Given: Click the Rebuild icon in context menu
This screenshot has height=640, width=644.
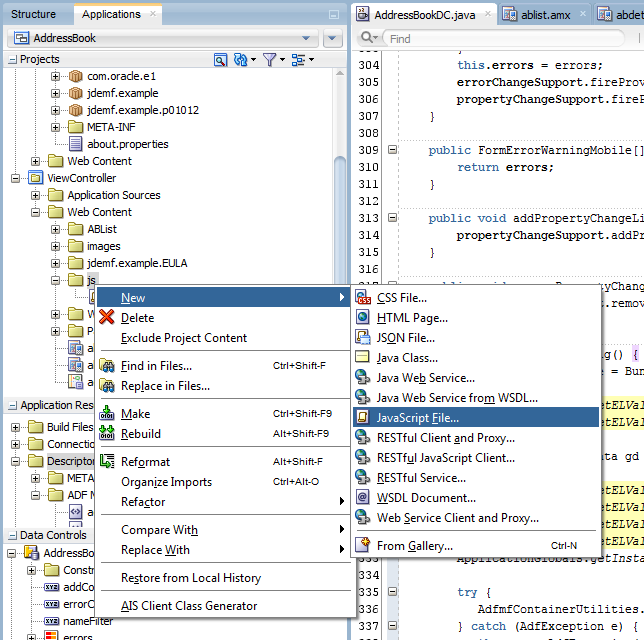Looking at the screenshot, I should coord(107,434).
